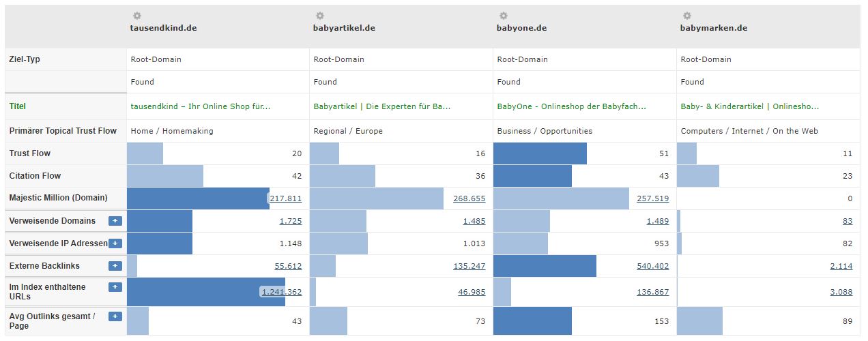Screen dimensions: 868x341
Task: Open Baby- & Kinderartikel title link
Action: tap(750, 106)
